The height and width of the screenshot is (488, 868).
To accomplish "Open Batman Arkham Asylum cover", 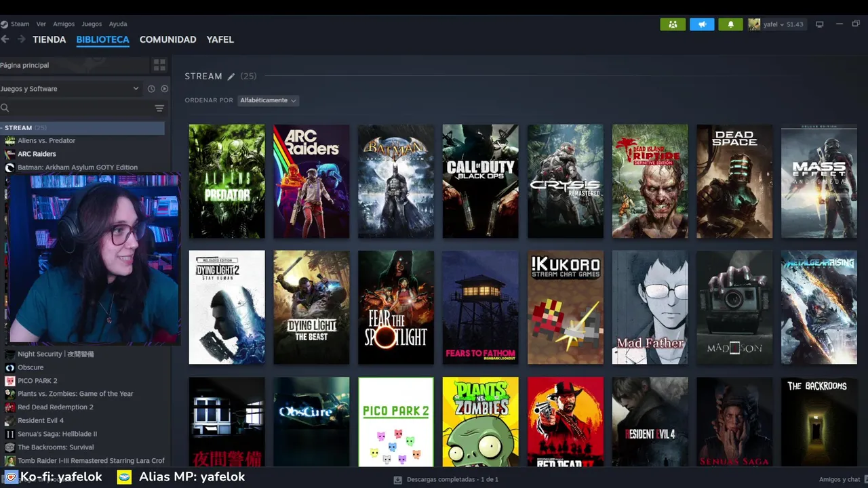I will point(396,181).
